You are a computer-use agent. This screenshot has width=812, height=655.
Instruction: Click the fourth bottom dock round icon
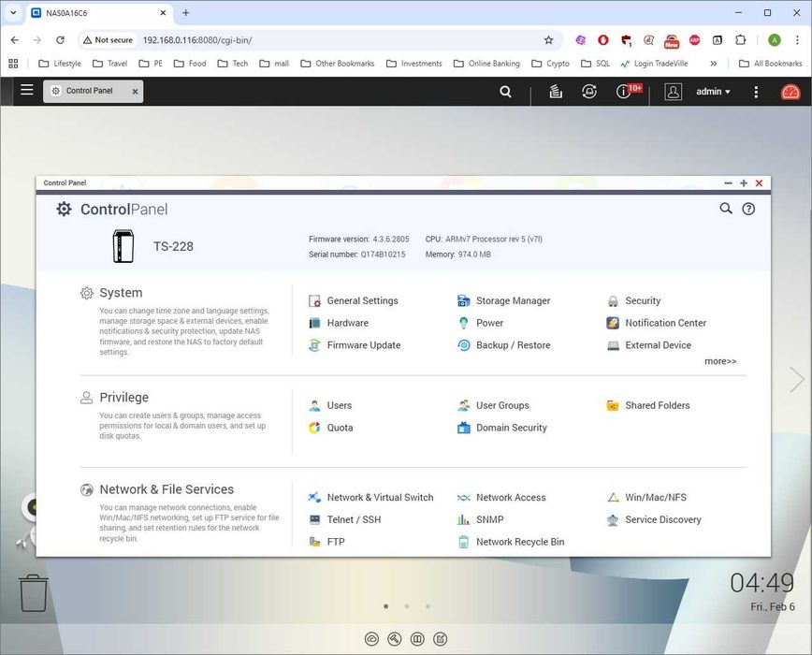pos(441,639)
